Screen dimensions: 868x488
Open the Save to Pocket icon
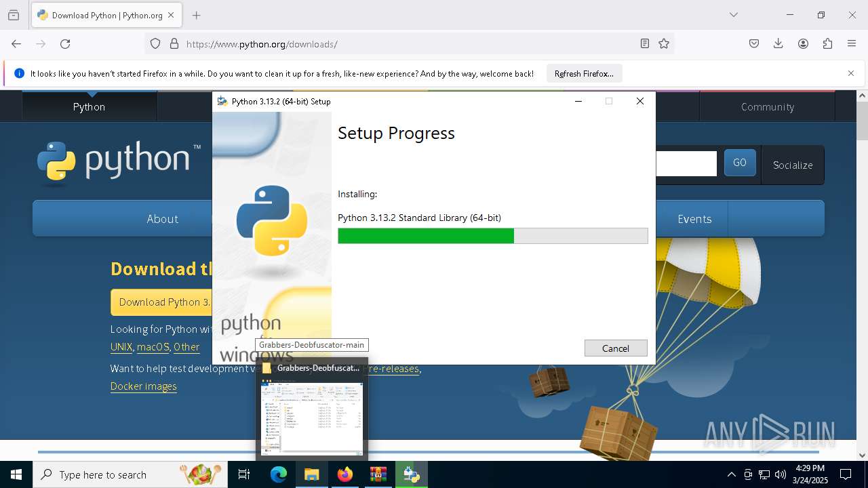pos(754,44)
